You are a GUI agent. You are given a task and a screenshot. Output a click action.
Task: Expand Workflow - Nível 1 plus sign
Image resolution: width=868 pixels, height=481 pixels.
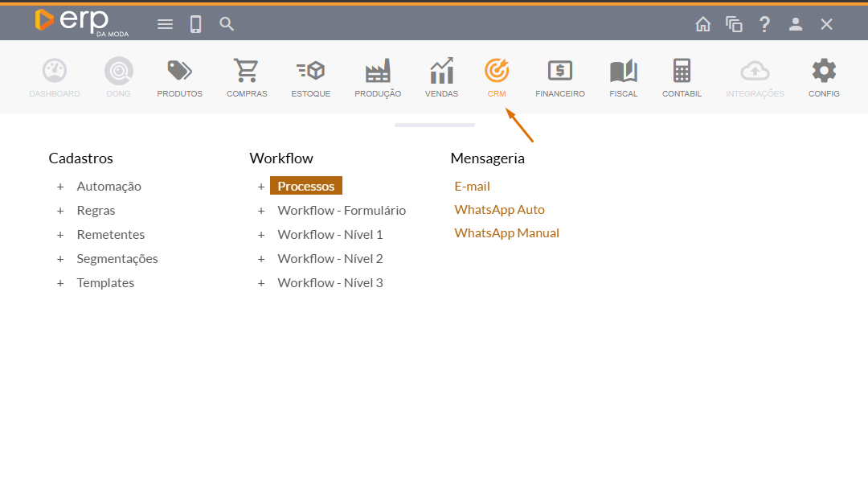point(261,235)
